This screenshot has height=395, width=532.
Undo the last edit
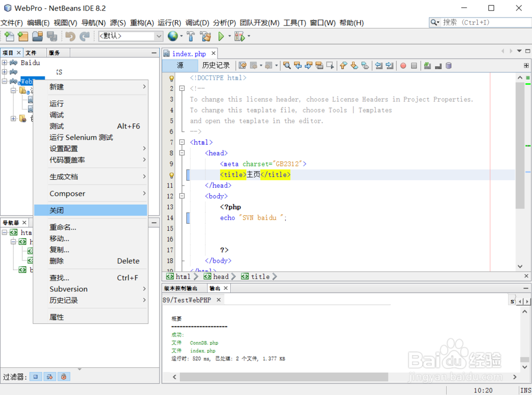pos(70,36)
